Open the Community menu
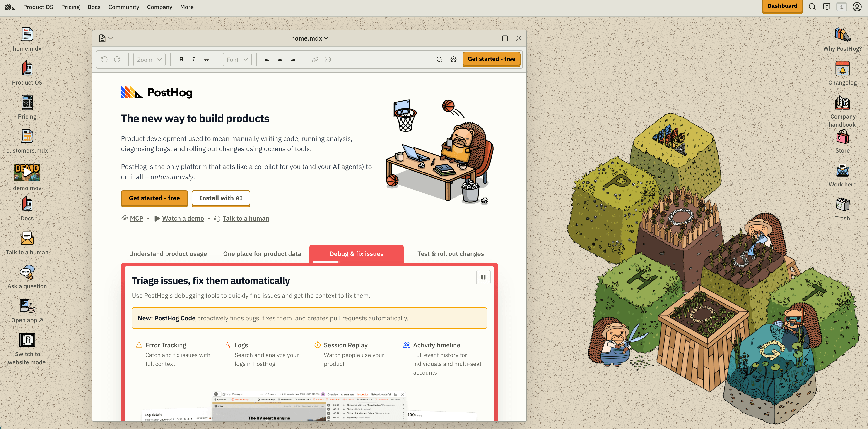 click(124, 7)
